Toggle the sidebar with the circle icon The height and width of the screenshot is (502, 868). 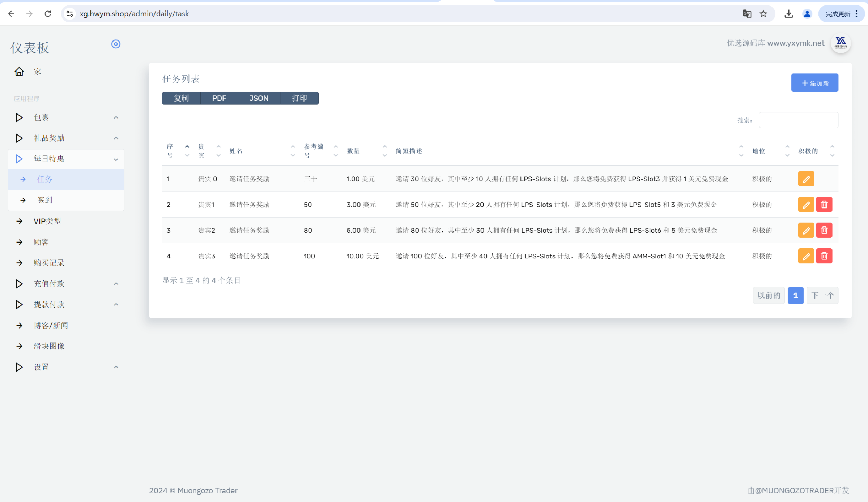[x=116, y=44]
